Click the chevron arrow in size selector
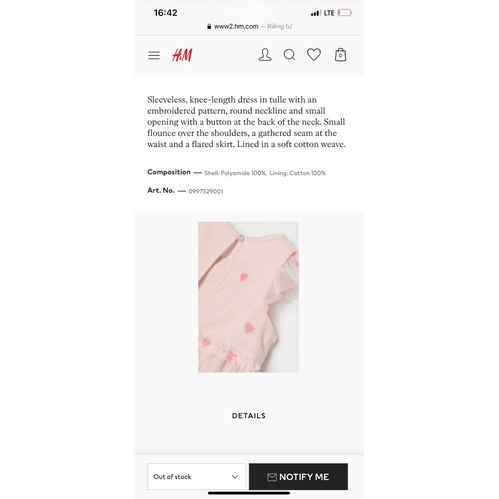499x499 pixels. tap(235, 477)
